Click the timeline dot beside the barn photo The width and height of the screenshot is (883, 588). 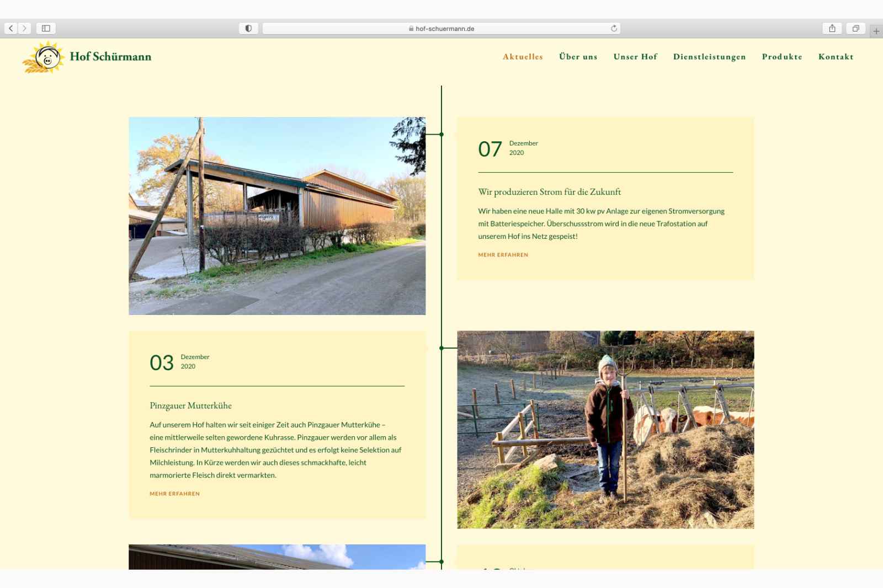pyautogui.click(x=441, y=133)
